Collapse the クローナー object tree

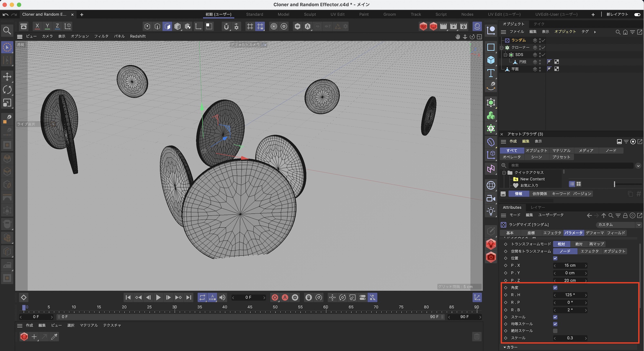(501, 48)
